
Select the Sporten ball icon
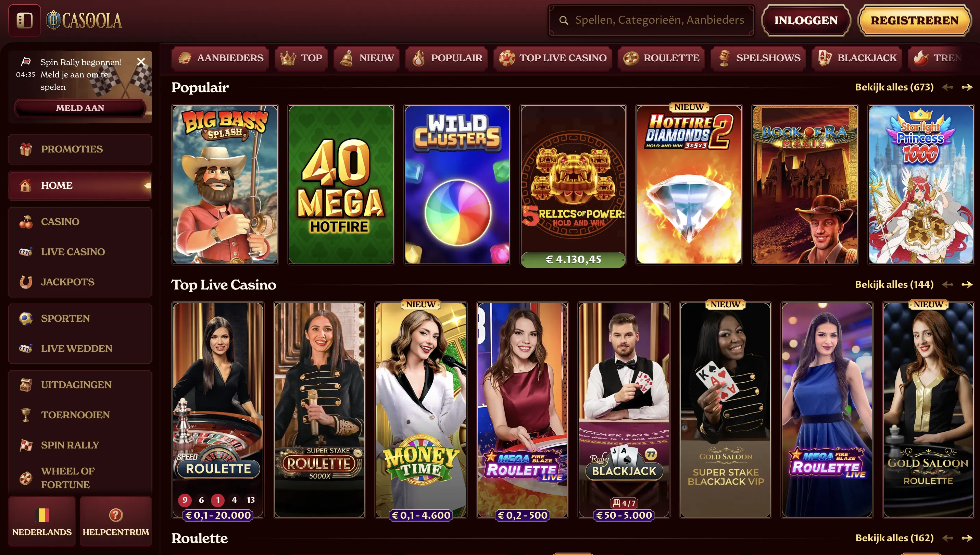coord(26,318)
